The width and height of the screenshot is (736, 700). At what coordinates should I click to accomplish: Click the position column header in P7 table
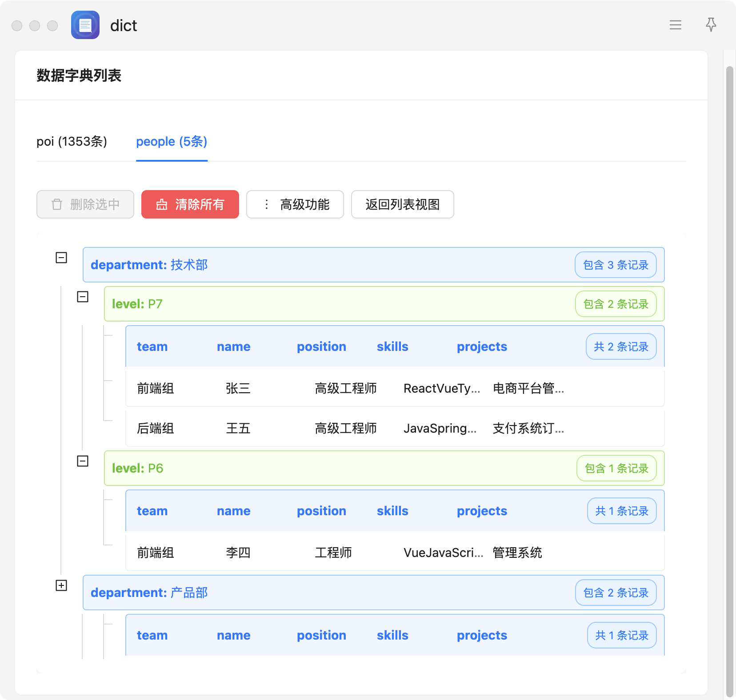click(321, 346)
